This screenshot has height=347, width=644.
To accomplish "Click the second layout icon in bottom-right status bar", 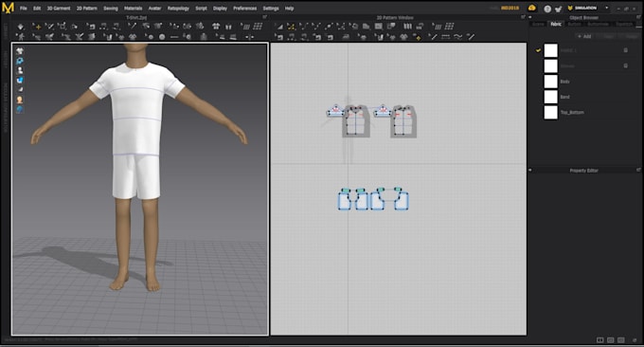I will (610, 340).
